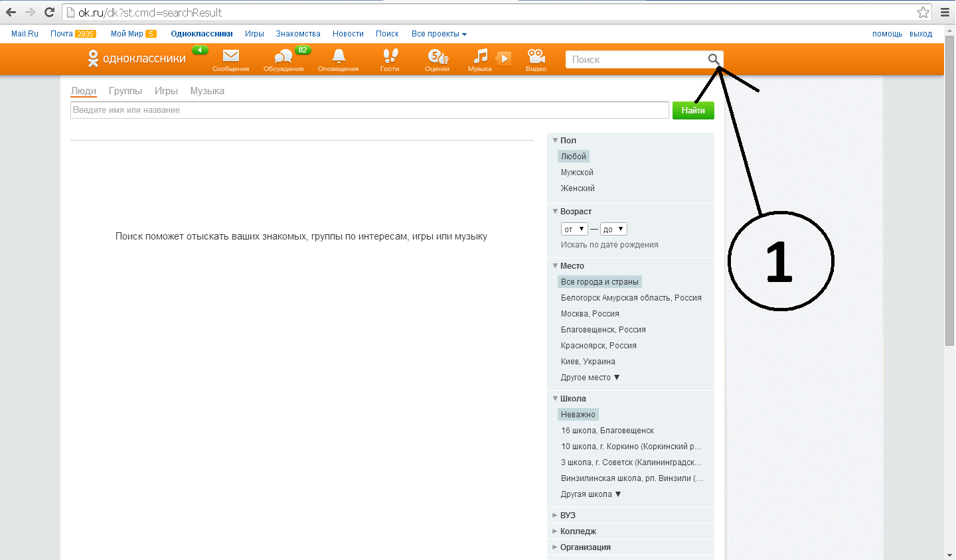Switch to Группы search tab
Image resolution: width=956 pixels, height=560 pixels.
[125, 91]
